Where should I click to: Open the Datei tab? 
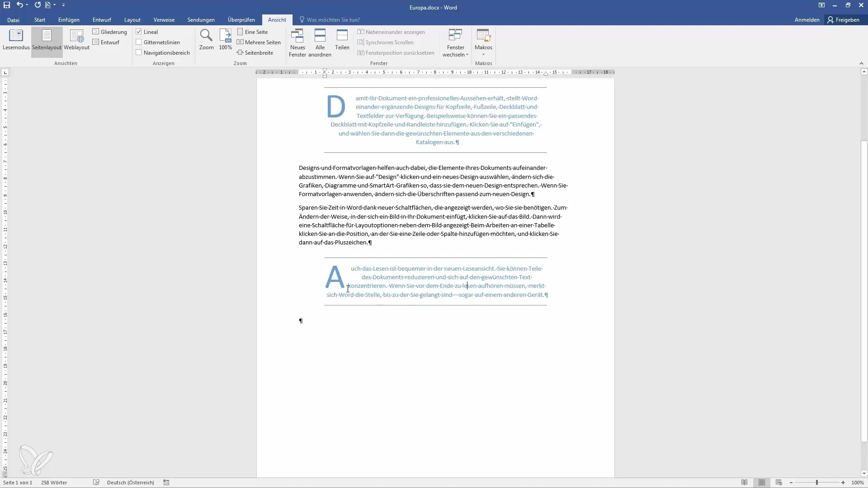[x=13, y=20]
